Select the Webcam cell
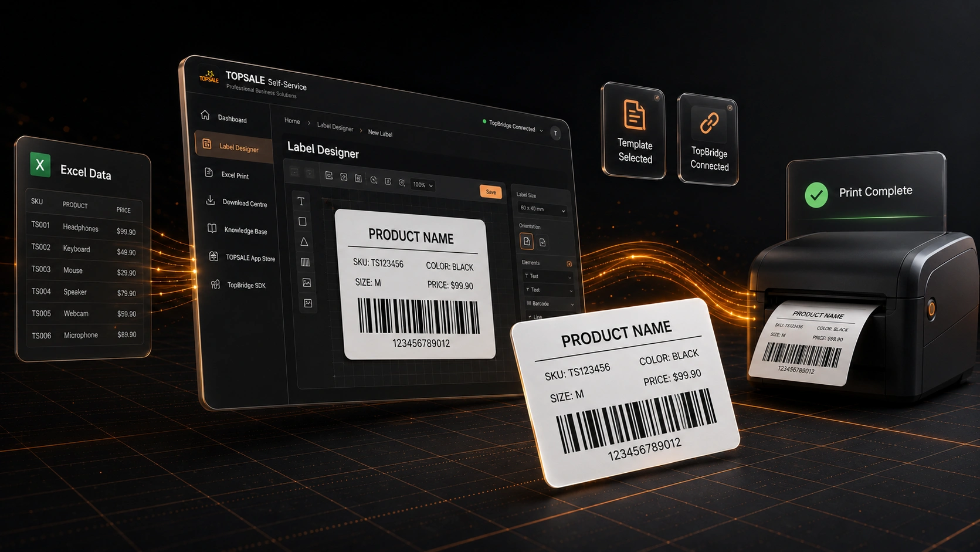The height and width of the screenshot is (552, 980). 76,314
